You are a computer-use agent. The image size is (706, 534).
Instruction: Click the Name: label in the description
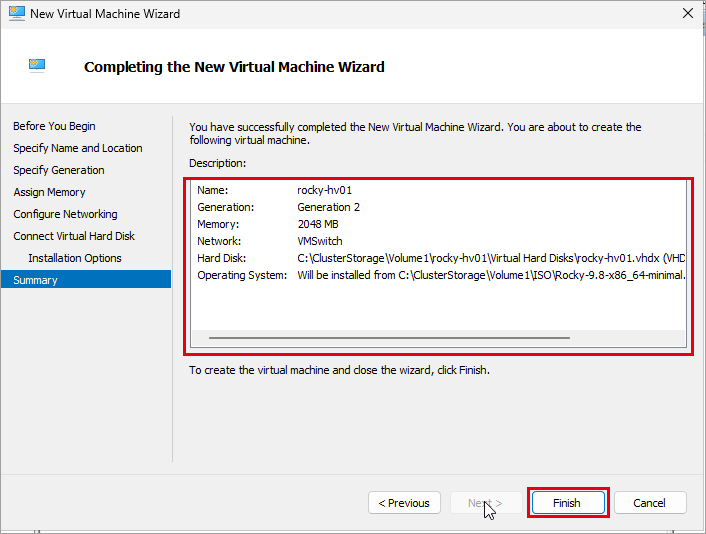213,190
